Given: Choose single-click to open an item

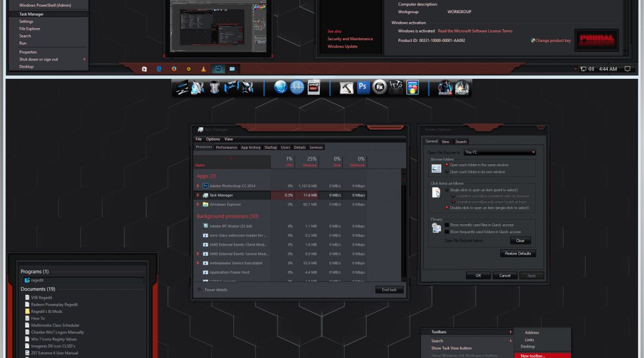Looking at the screenshot, I should (447, 190).
